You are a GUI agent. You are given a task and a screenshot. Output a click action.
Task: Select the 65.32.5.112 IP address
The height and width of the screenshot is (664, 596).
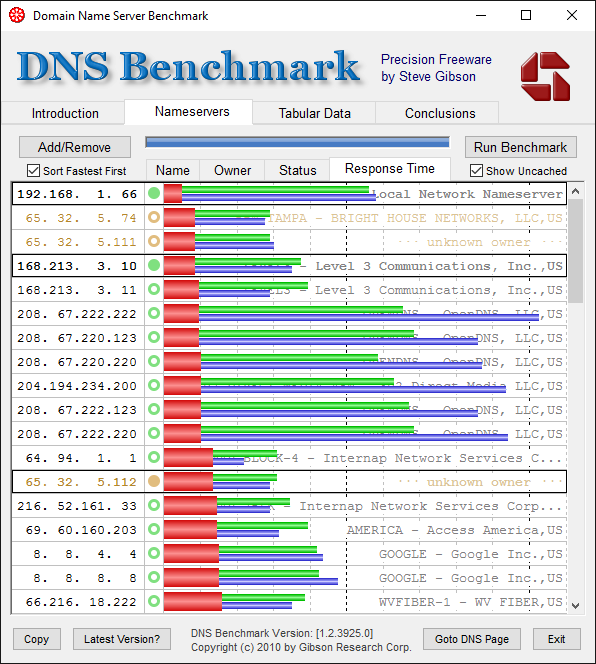coord(81,482)
